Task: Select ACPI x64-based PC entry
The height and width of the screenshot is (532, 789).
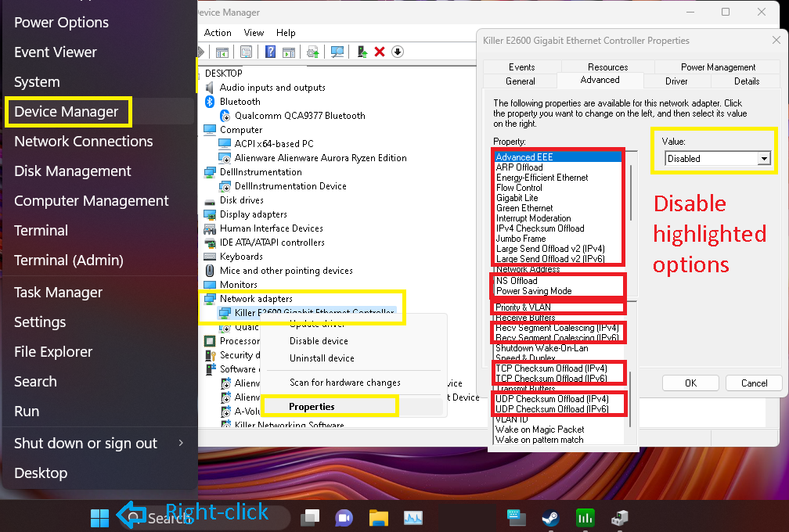Action: pos(274,144)
